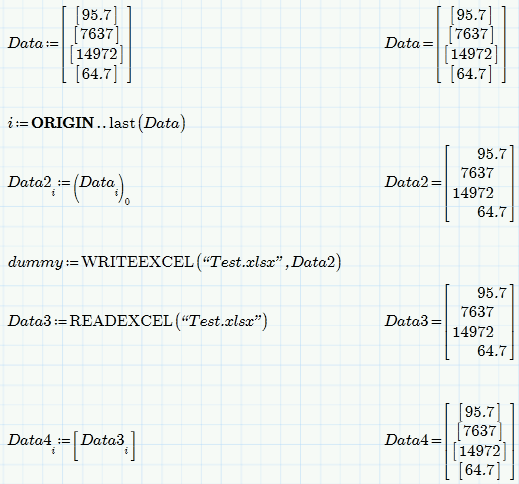The height and width of the screenshot is (484, 519).
Task: Click 64.7 in the Data3 result vector
Action: click(492, 351)
